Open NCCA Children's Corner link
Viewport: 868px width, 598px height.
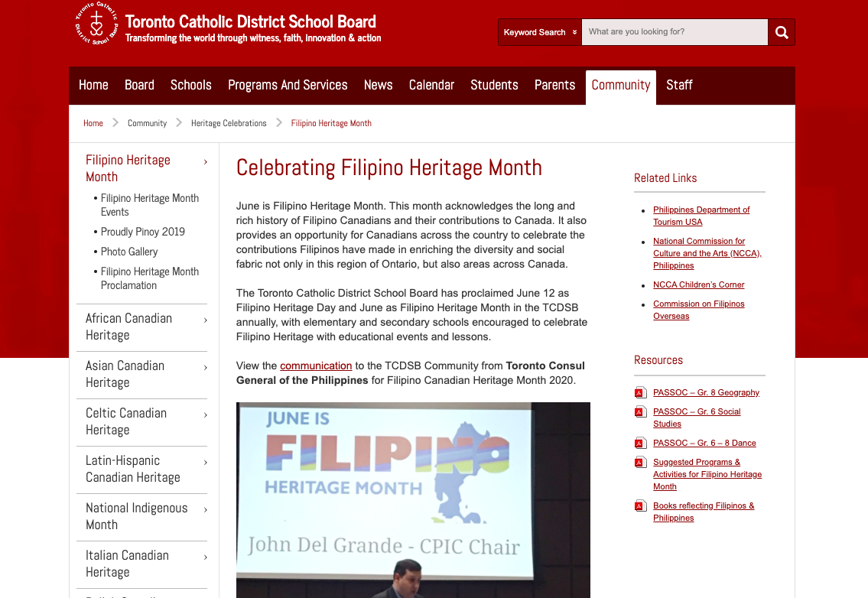(699, 284)
